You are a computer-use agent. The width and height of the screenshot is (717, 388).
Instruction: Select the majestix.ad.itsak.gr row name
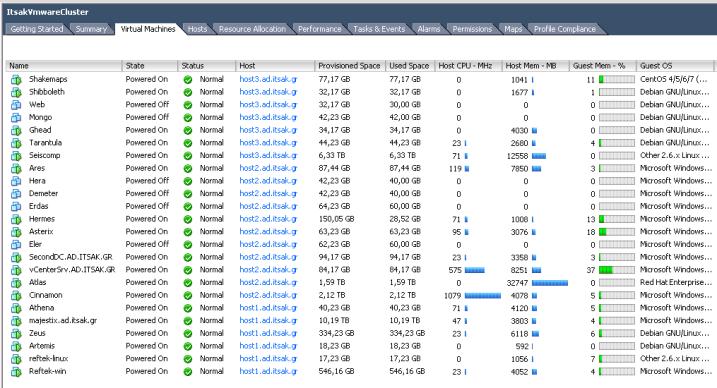[63, 321]
